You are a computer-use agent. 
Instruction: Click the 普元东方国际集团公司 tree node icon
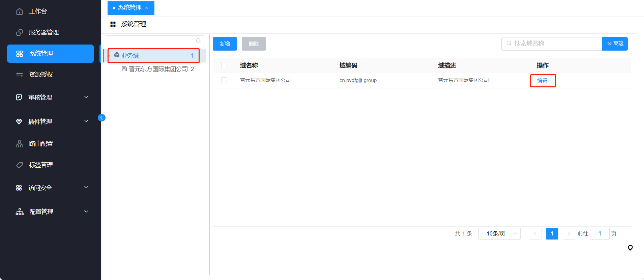pyautogui.click(x=124, y=69)
